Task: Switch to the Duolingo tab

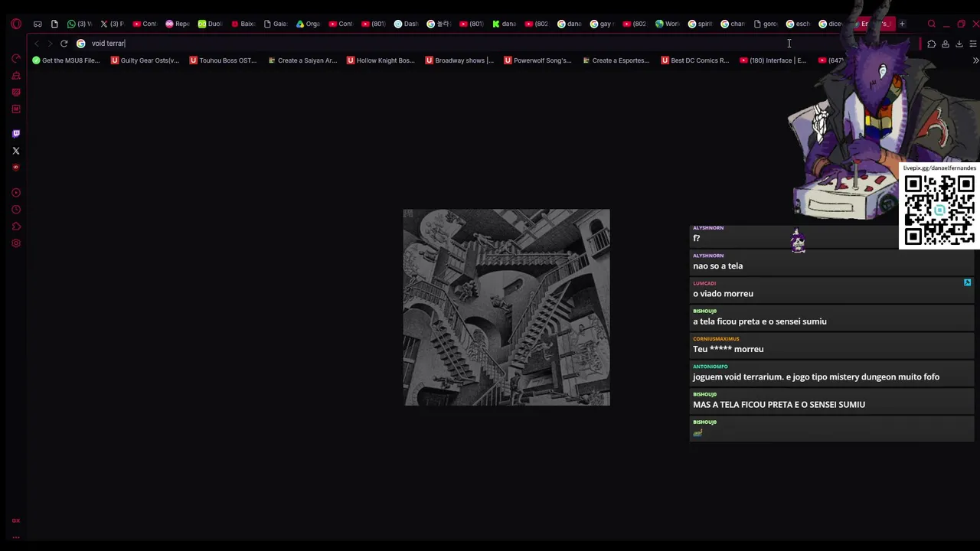Action: pos(209,24)
